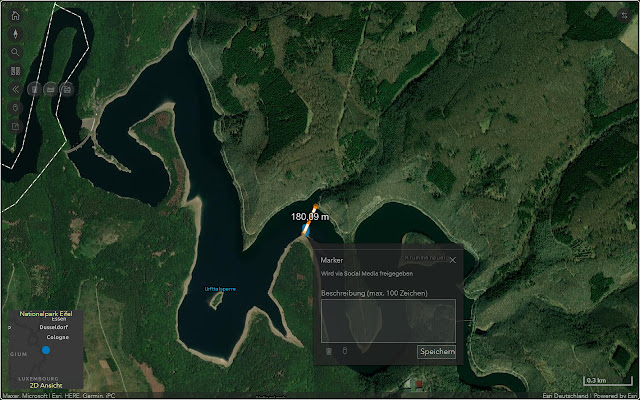The image size is (640, 400).
Task: Close the Marker panel
Action: click(452, 260)
